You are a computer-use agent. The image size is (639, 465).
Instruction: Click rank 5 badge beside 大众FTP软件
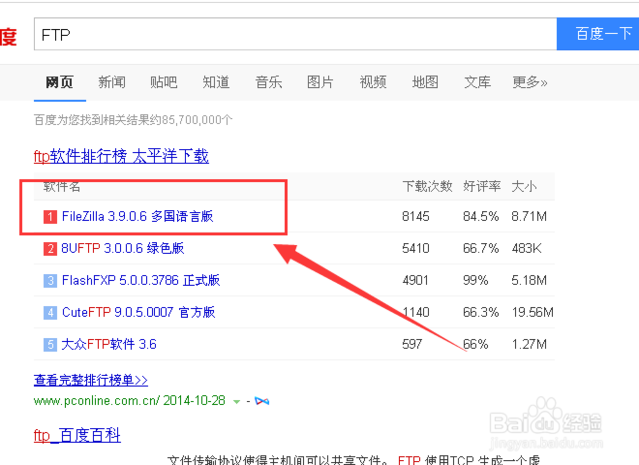coord(50,344)
